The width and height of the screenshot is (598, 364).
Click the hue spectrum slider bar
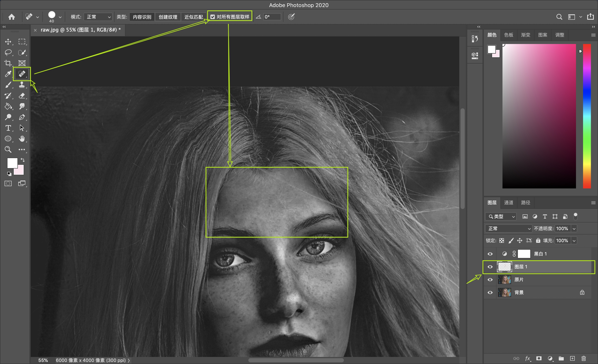pos(587,116)
